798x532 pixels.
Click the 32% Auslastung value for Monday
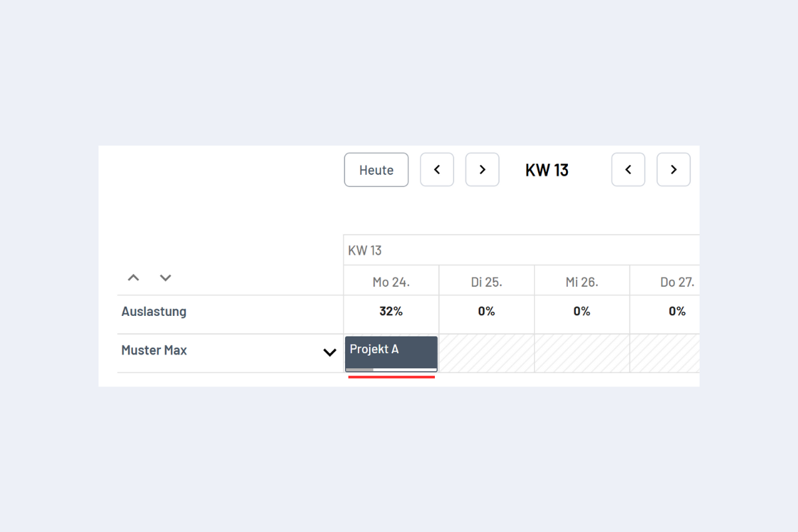pyautogui.click(x=391, y=311)
